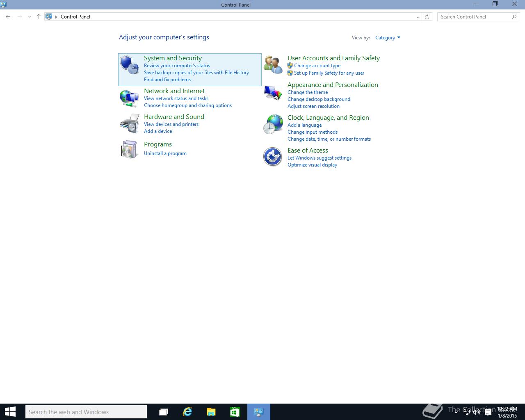Image resolution: width=525 pixels, height=420 pixels.
Task: Click Control Panel text in address bar
Action: pos(75,17)
